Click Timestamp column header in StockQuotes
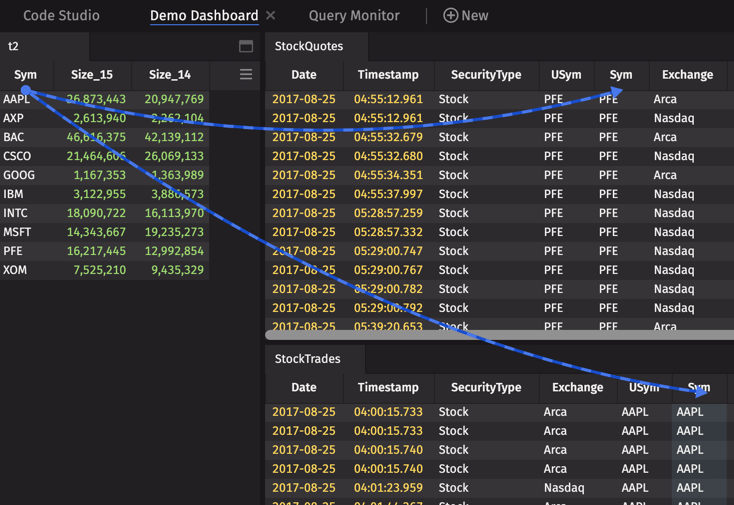 (388, 75)
